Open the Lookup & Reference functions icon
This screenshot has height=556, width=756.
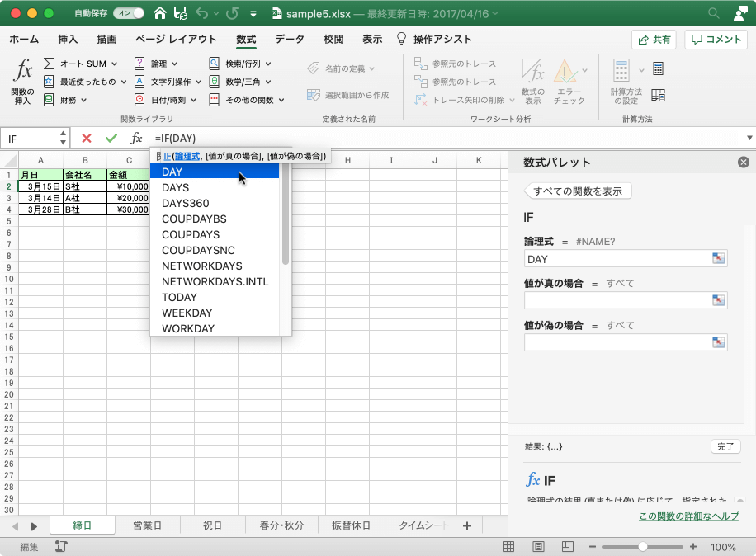214,64
